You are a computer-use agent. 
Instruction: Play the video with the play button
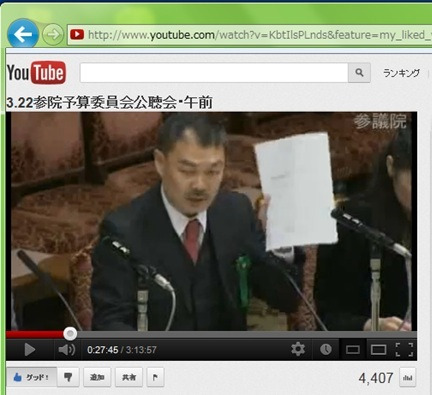[29, 349]
